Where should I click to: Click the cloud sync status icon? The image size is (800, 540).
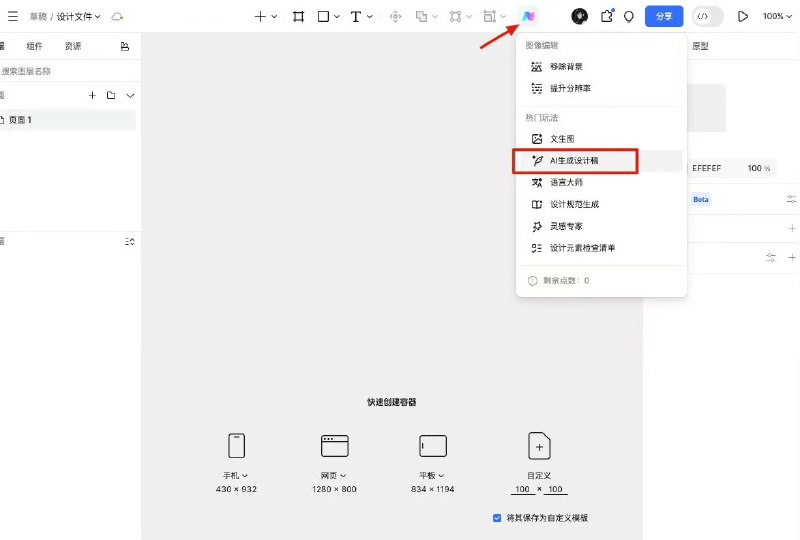coord(117,16)
